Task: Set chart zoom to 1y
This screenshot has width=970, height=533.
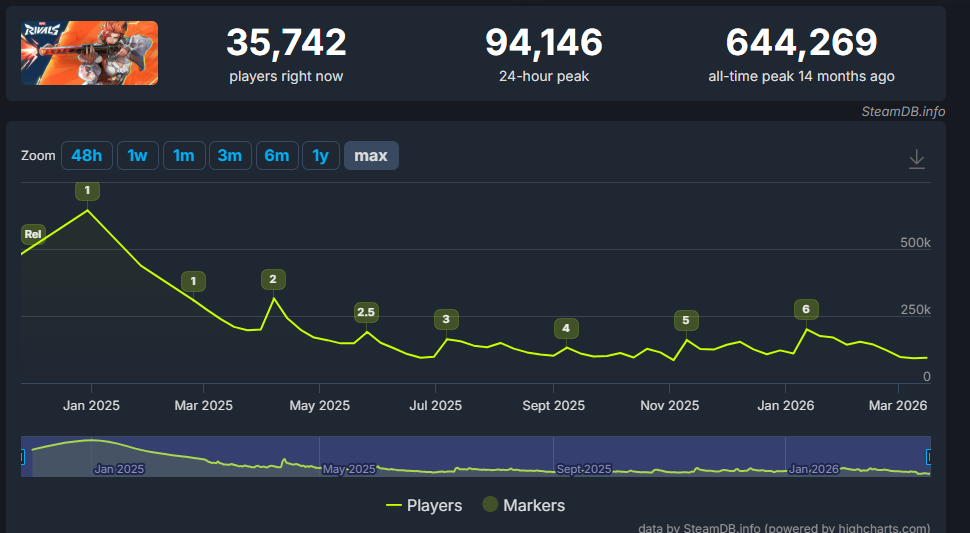Action: tap(320, 155)
